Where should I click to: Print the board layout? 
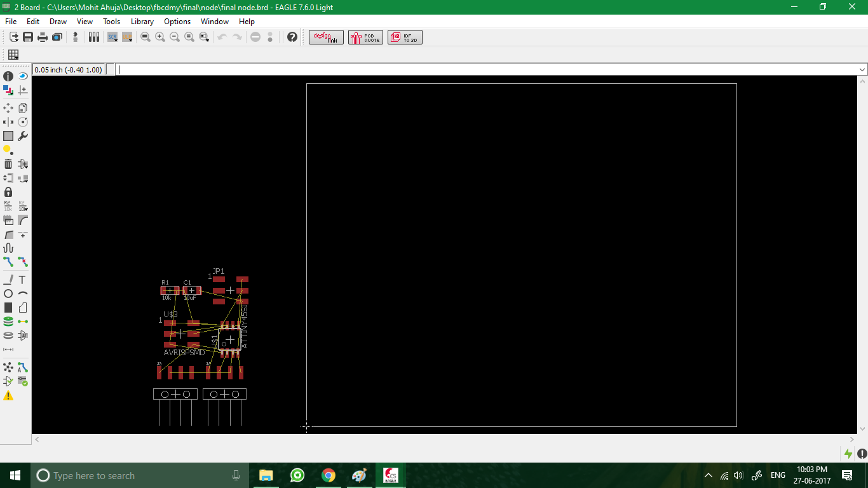click(43, 37)
